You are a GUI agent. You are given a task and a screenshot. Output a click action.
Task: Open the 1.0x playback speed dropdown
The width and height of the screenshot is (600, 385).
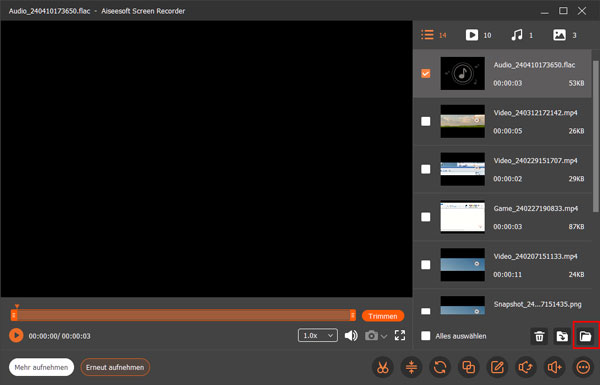click(x=318, y=336)
